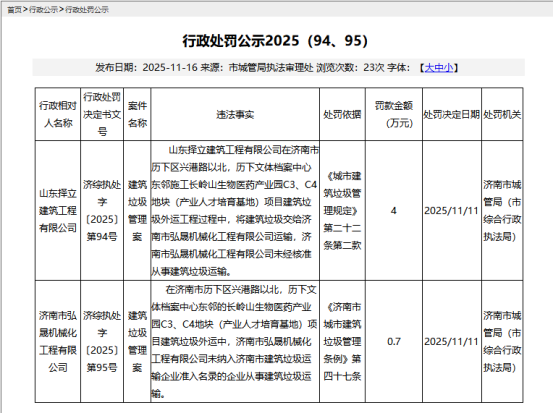The height and width of the screenshot is (414, 554).
Task: Select the 案件名称 column header
Action: 137,114
